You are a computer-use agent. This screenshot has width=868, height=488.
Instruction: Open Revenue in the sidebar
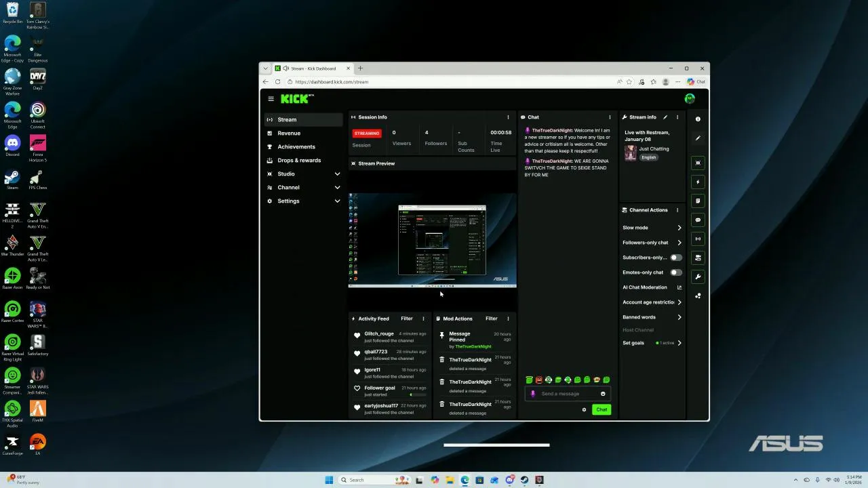pyautogui.click(x=304, y=134)
